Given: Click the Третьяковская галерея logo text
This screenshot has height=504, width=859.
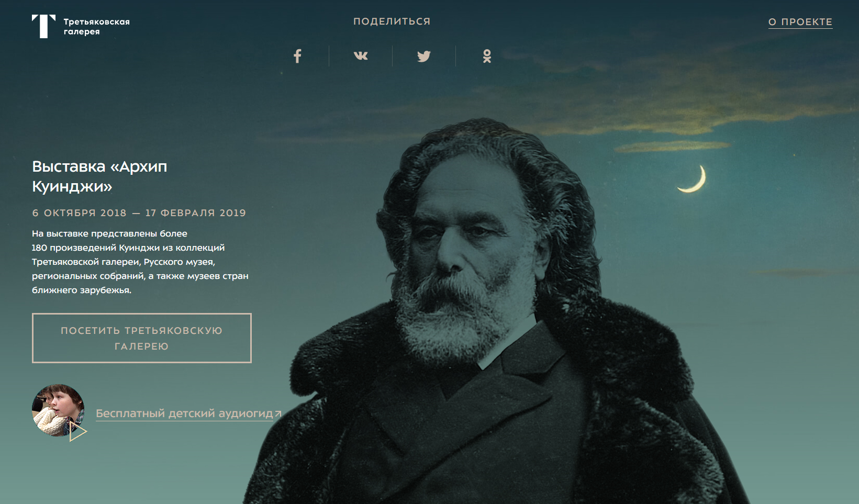Looking at the screenshot, I should (x=97, y=27).
